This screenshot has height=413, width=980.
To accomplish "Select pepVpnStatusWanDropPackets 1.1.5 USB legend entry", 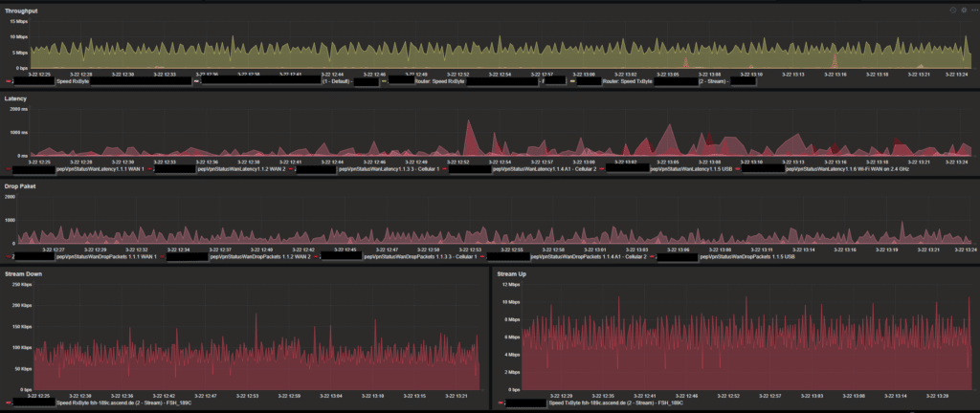I will 747,256.
